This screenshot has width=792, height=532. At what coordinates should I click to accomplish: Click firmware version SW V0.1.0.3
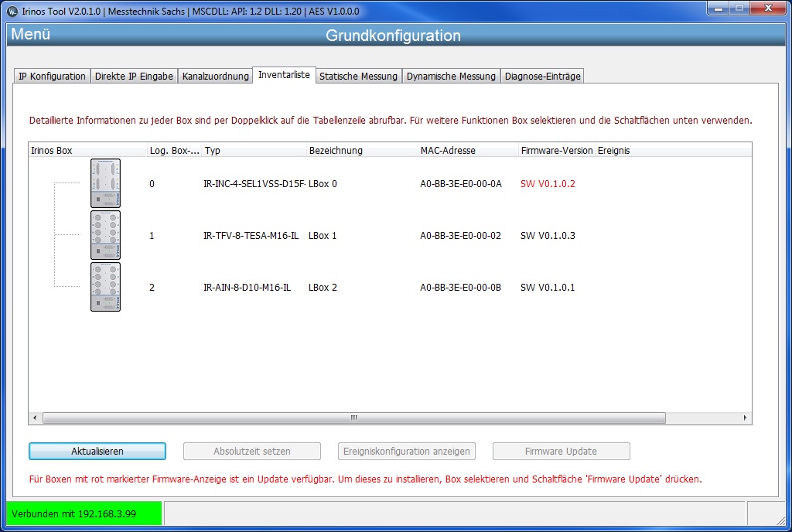point(548,236)
